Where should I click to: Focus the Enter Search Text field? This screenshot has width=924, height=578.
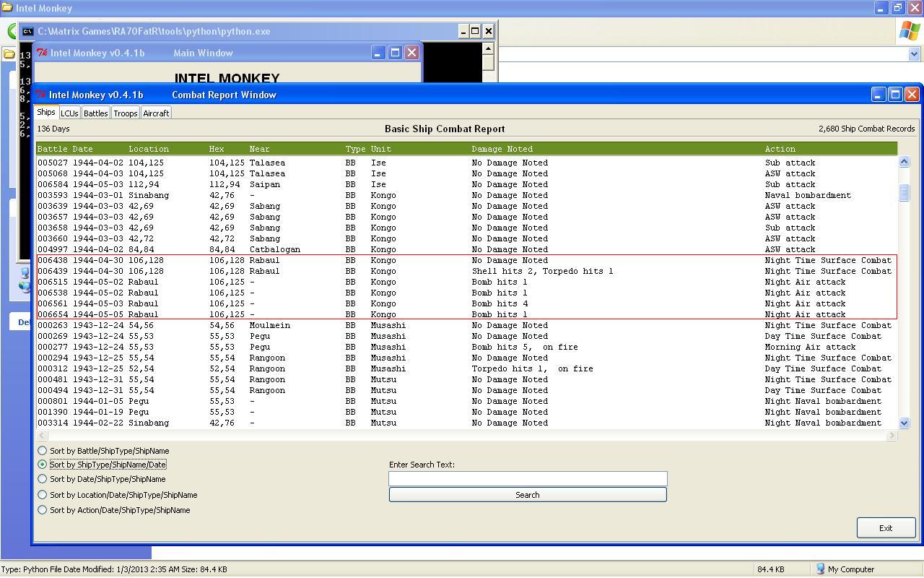coord(528,478)
